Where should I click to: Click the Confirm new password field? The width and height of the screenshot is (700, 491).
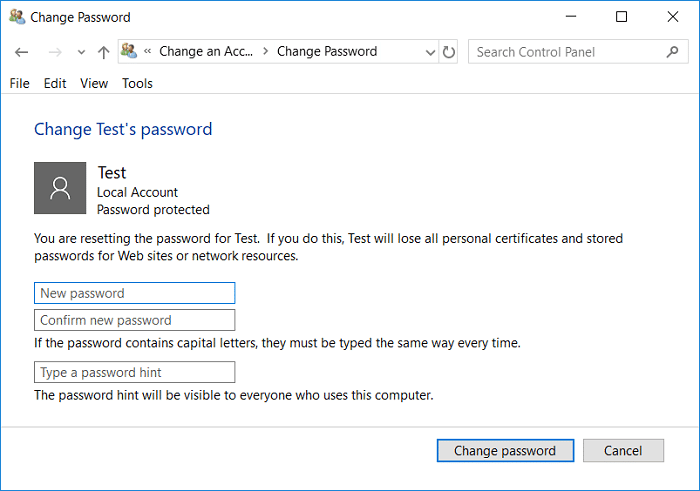pyautogui.click(x=135, y=320)
